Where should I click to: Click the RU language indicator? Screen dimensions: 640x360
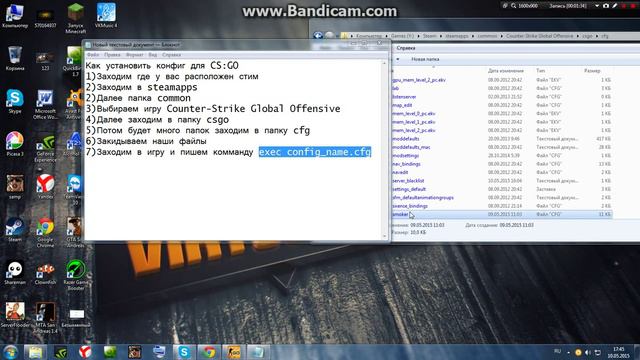558,351
